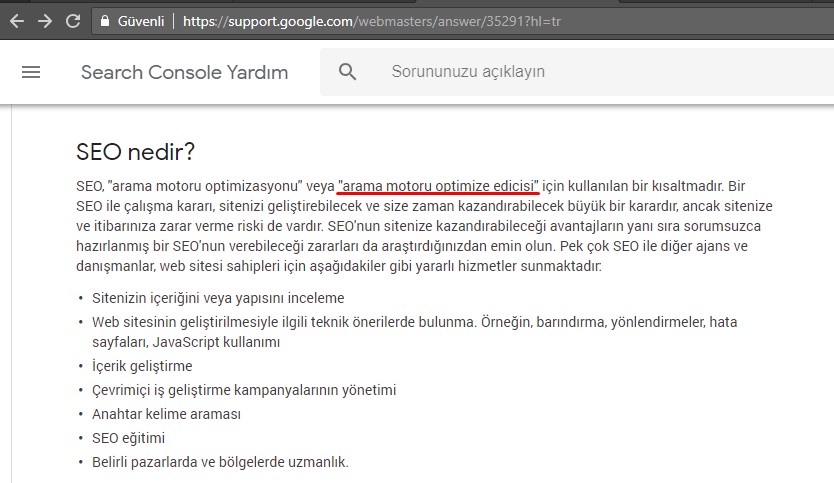The width and height of the screenshot is (834, 483).
Task: Open the Search Console Yardım home link
Action: pyautogui.click(x=184, y=72)
